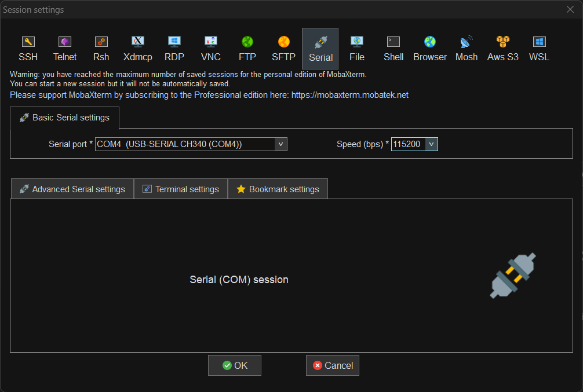The image size is (583, 392).
Task: Select the Mosh session icon
Action: (467, 48)
